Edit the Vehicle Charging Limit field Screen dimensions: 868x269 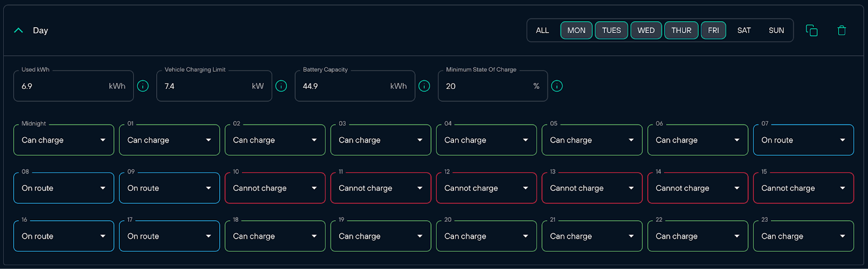point(214,86)
